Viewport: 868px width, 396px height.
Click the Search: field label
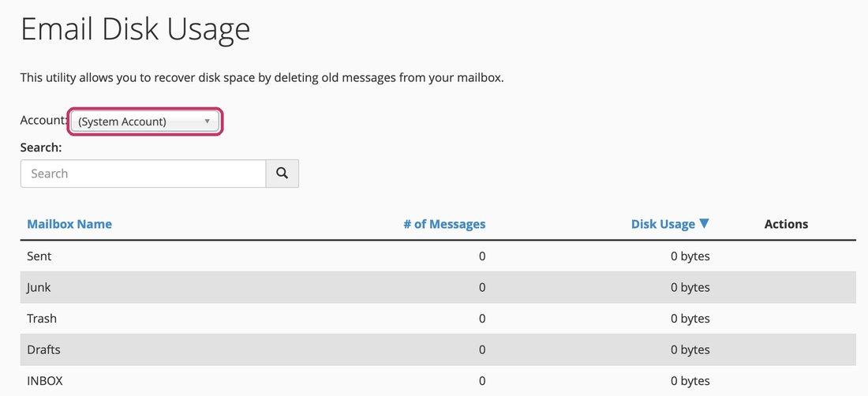coord(41,148)
